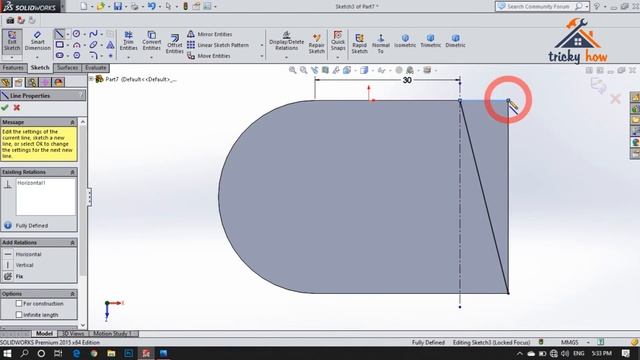
Task: Switch to the Features tab
Action: pos(13,68)
